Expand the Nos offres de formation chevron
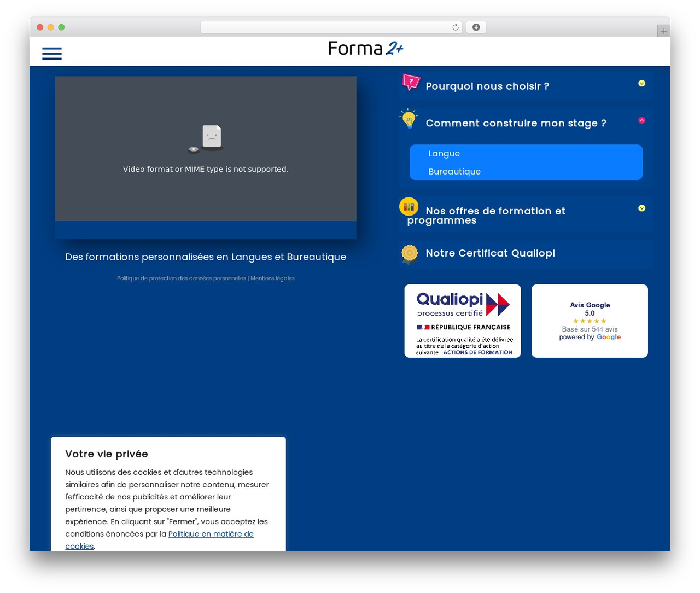 tap(642, 208)
